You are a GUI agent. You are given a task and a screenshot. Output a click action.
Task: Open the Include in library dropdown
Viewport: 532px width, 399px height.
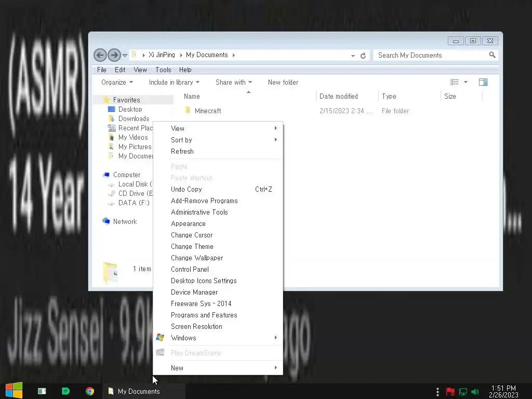174,82
